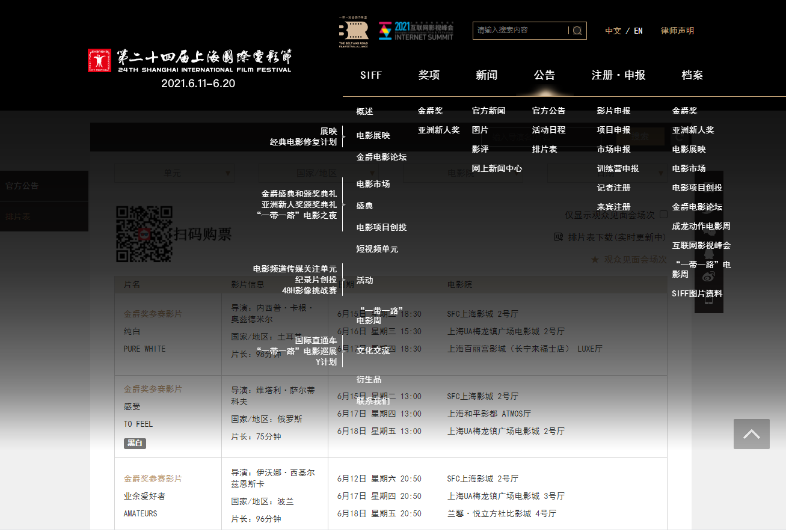This screenshot has height=532, width=786.
Task: Switch language to EN
Action: click(638, 31)
